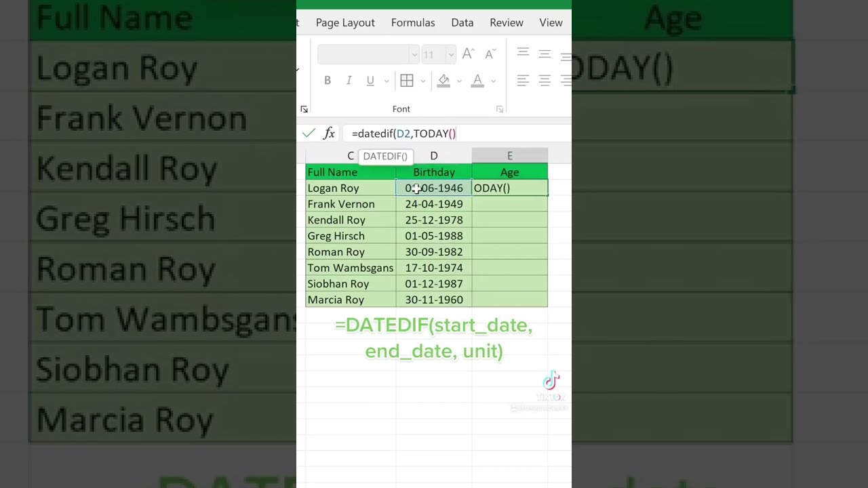This screenshot has width=868, height=488.
Task: Click into the font name box
Action: (363, 54)
